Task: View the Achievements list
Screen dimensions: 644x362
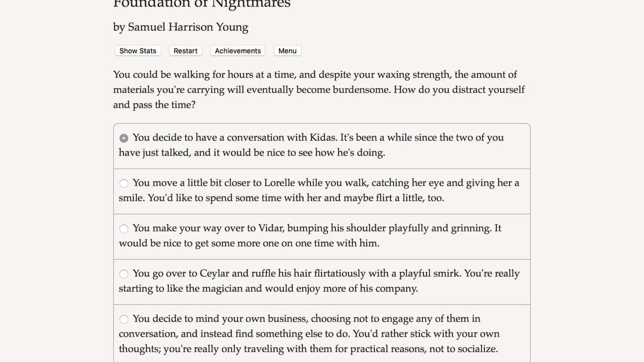Action: [x=238, y=51]
